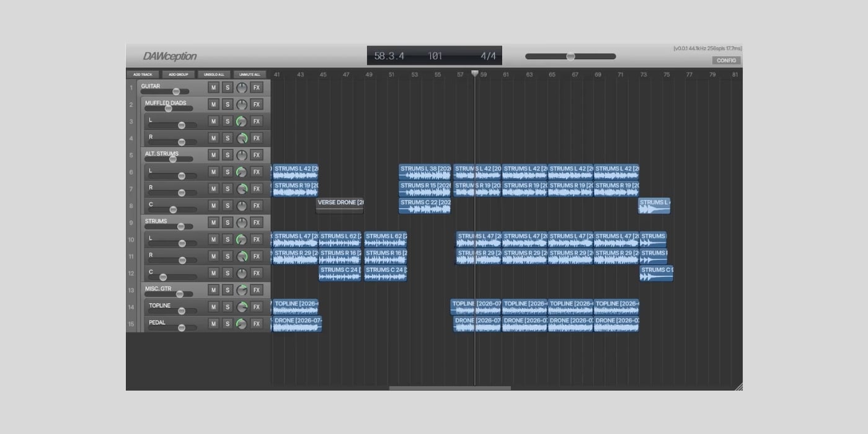Image resolution: width=868 pixels, height=434 pixels.
Task: Click the pan knob on PEDAL track
Action: [242, 324]
